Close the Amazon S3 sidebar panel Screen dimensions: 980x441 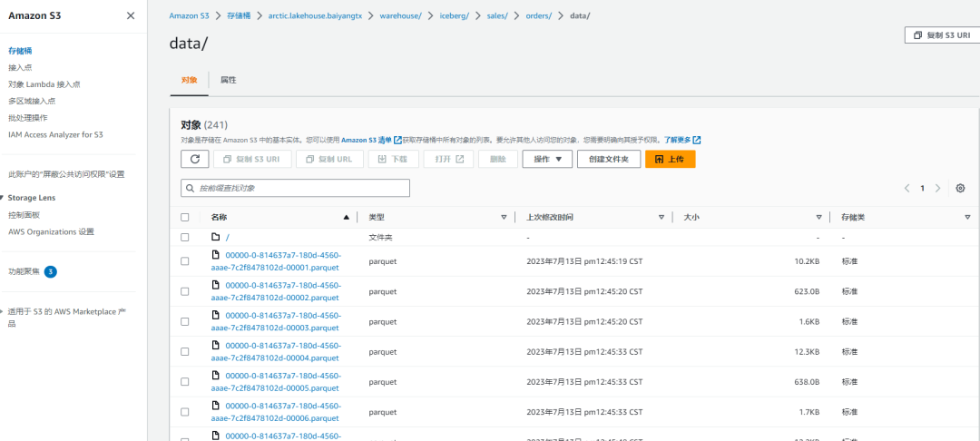pyautogui.click(x=130, y=15)
